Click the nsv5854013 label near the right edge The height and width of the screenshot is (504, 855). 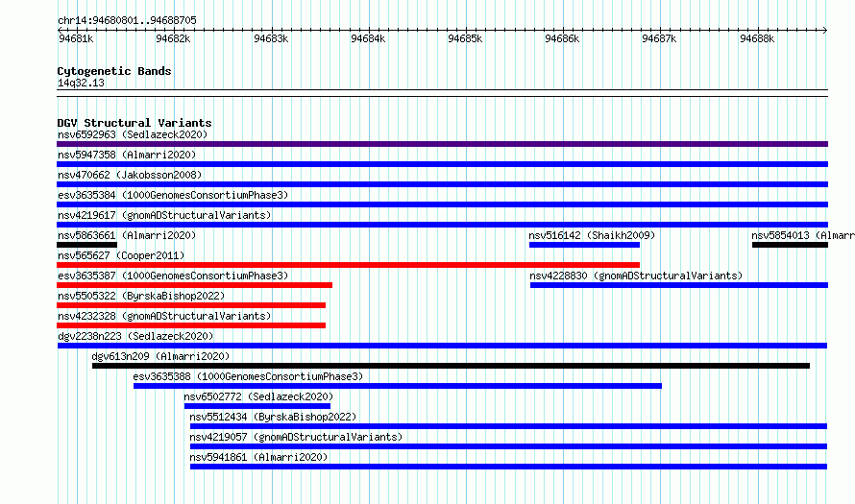(x=803, y=235)
